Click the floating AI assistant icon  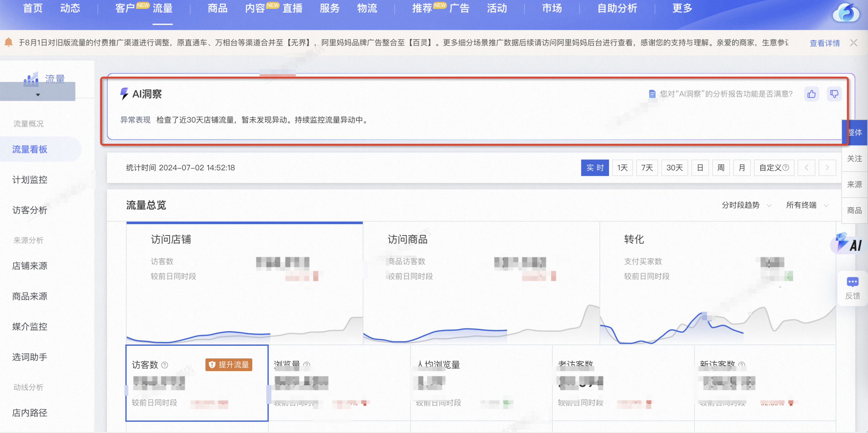pos(848,243)
